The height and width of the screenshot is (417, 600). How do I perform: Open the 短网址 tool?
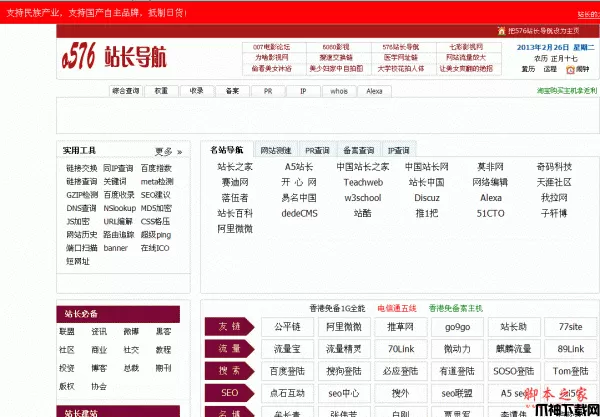point(78,262)
